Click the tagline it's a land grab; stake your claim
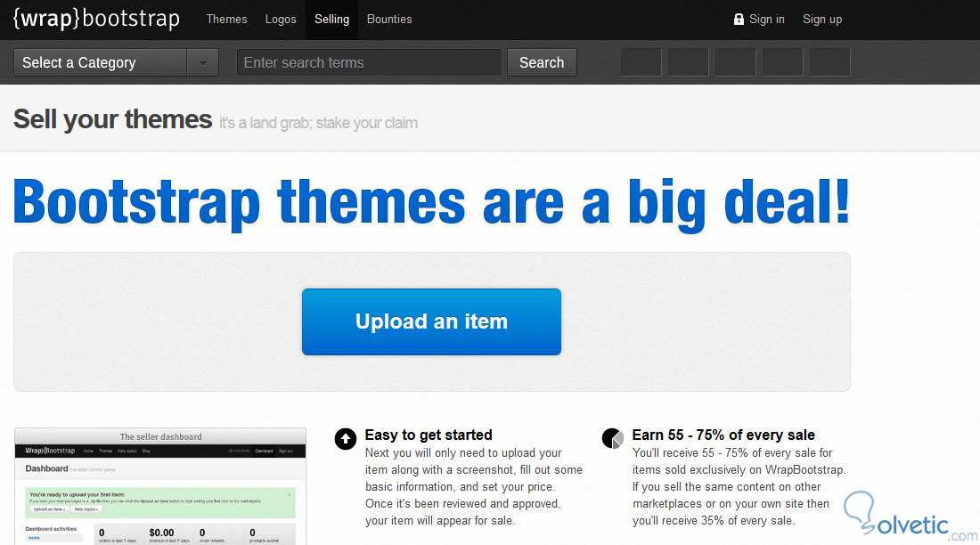 tap(319, 123)
